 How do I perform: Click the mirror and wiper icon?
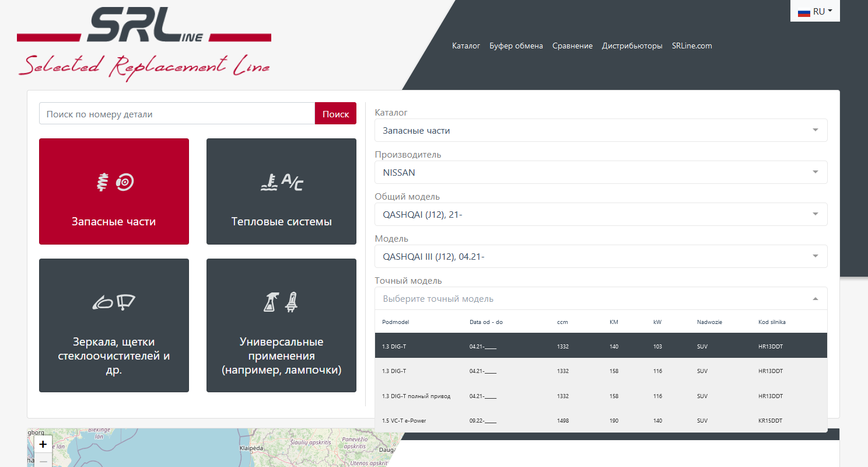(114, 302)
